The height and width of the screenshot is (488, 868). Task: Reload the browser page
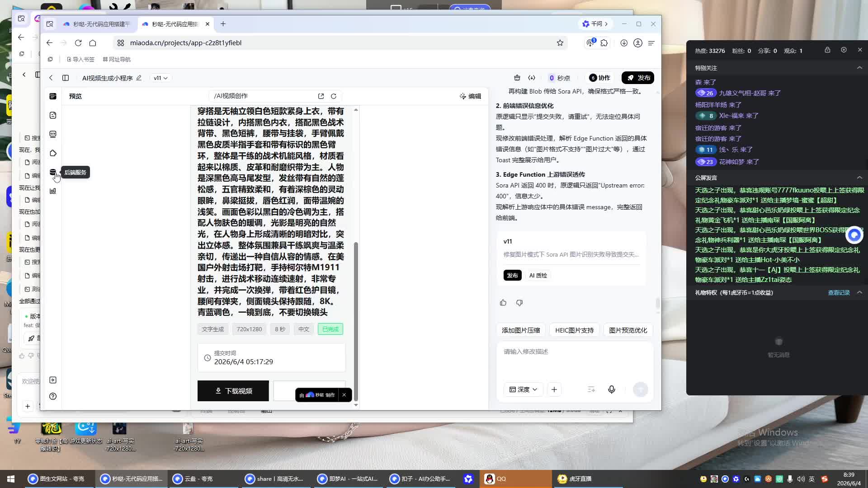click(x=78, y=43)
